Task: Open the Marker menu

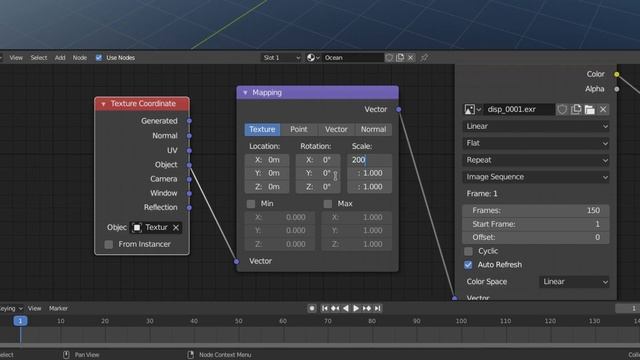Action: click(58, 308)
